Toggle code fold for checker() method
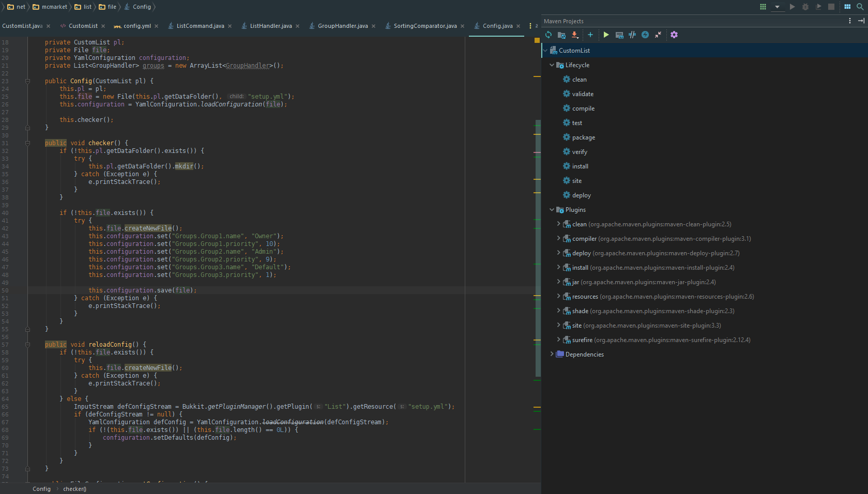Image resolution: width=868 pixels, height=494 pixels. [x=28, y=143]
